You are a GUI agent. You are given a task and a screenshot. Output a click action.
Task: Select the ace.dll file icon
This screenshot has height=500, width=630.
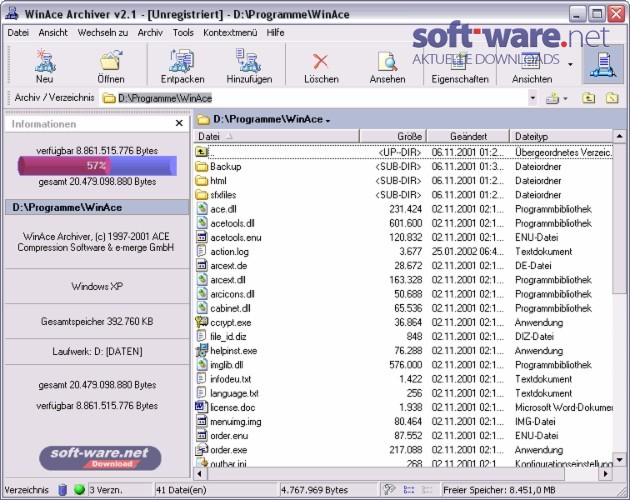tap(201, 209)
